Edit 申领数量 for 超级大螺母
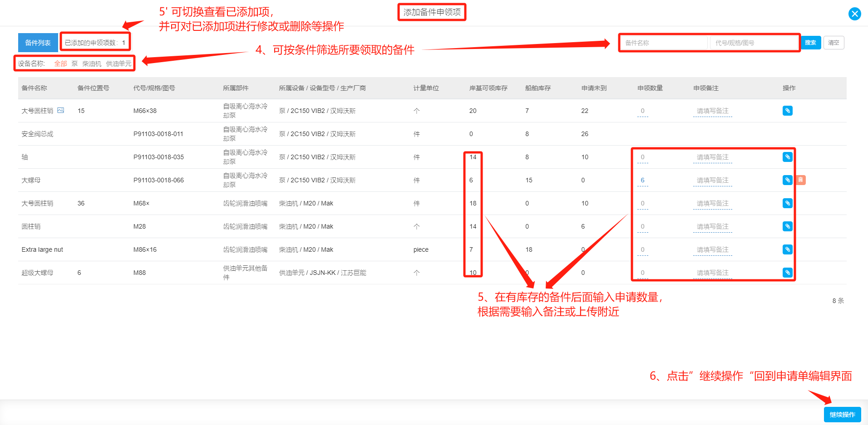Viewport: 868px width, 425px height. pyautogui.click(x=642, y=273)
